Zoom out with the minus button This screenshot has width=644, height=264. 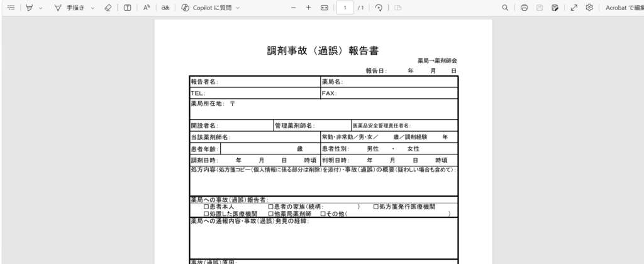click(293, 8)
